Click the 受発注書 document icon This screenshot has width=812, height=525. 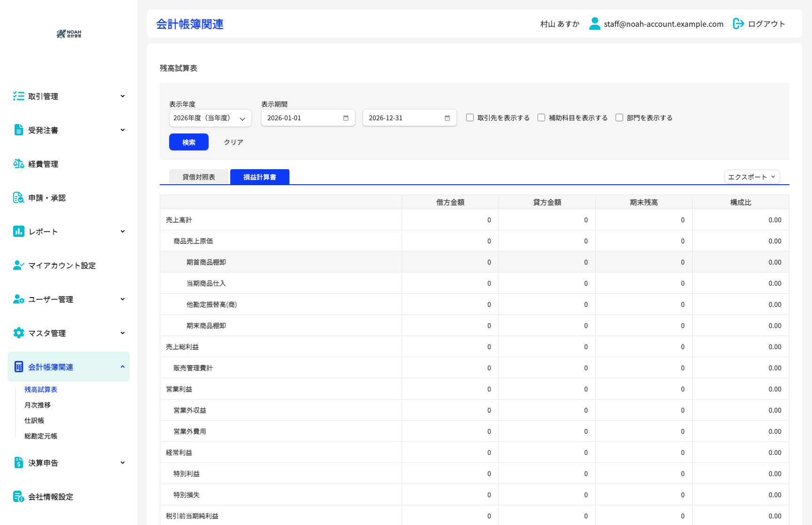click(19, 130)
